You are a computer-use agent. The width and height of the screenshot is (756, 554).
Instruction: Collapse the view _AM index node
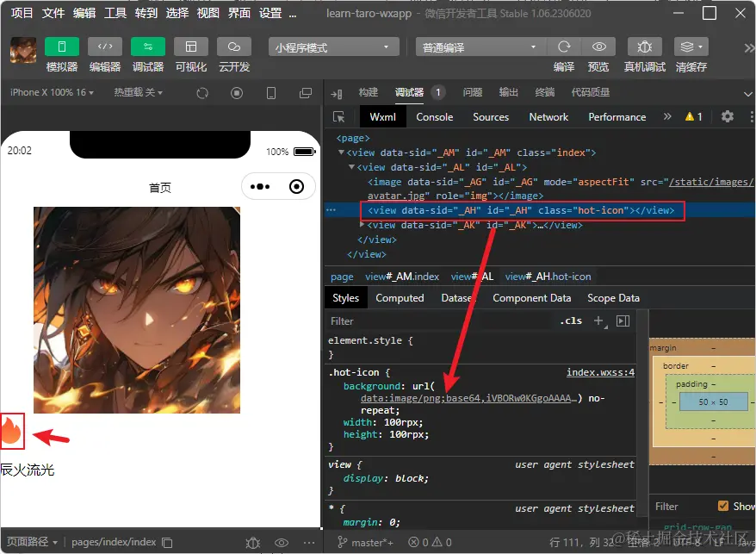point(341,153)
